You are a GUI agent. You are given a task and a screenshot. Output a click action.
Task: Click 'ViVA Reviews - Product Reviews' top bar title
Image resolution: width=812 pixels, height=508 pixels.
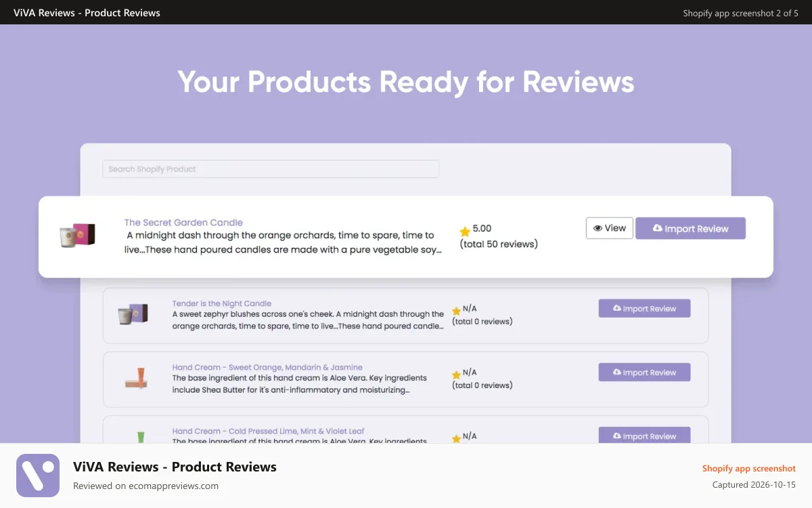[x=87, y=12]
